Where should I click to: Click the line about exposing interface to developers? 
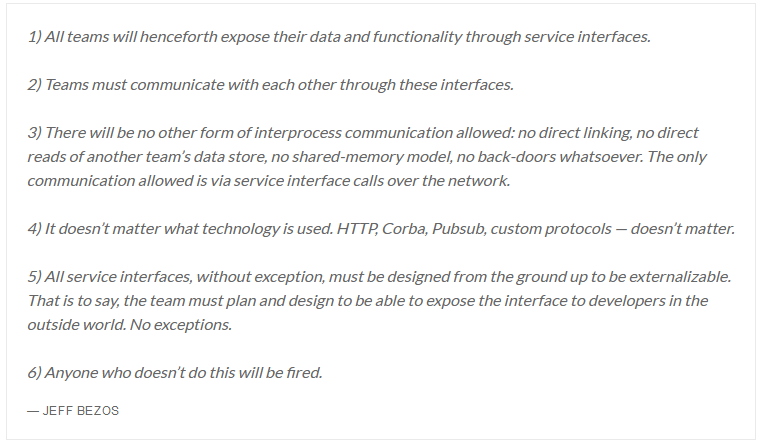[x=367, y=301]
